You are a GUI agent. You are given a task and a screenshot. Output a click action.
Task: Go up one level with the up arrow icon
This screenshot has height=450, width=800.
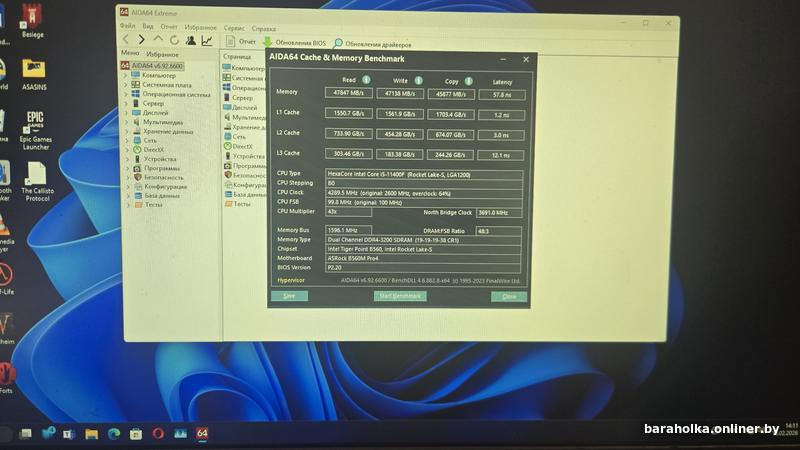pos(158,39)
